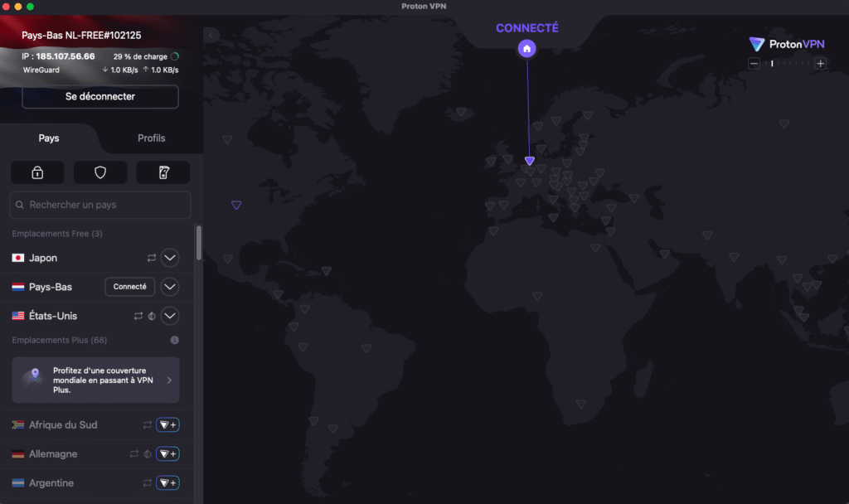Viewport: 849px width, 504px height.
Task: Click the South Africa flag icon
Action: (18, 425)
